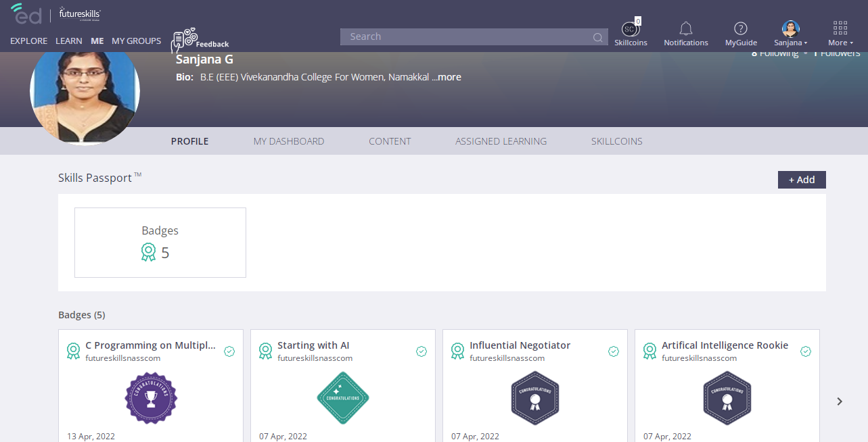
Task: Switch to the MY DASHBOARD tab
Action: point(289,141)
